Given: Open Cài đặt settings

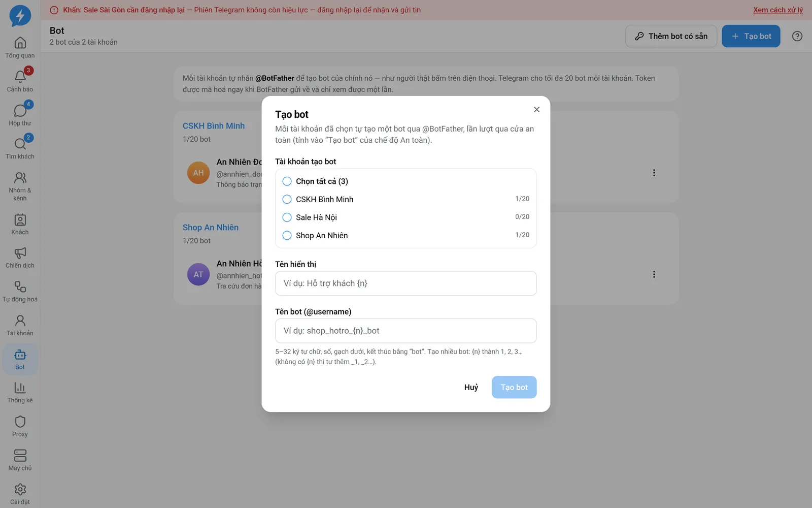Looking at the screenshot, I should coord(20,494).
